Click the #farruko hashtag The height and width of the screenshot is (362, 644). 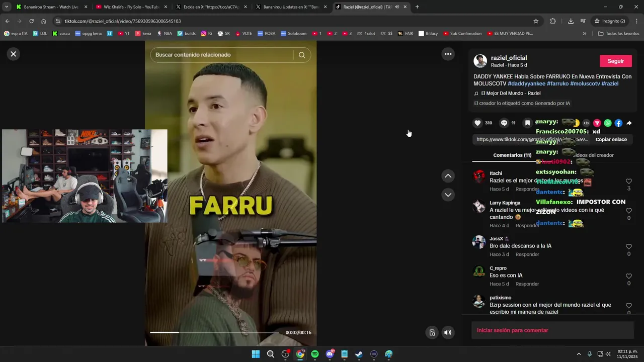tap(557, 83)
